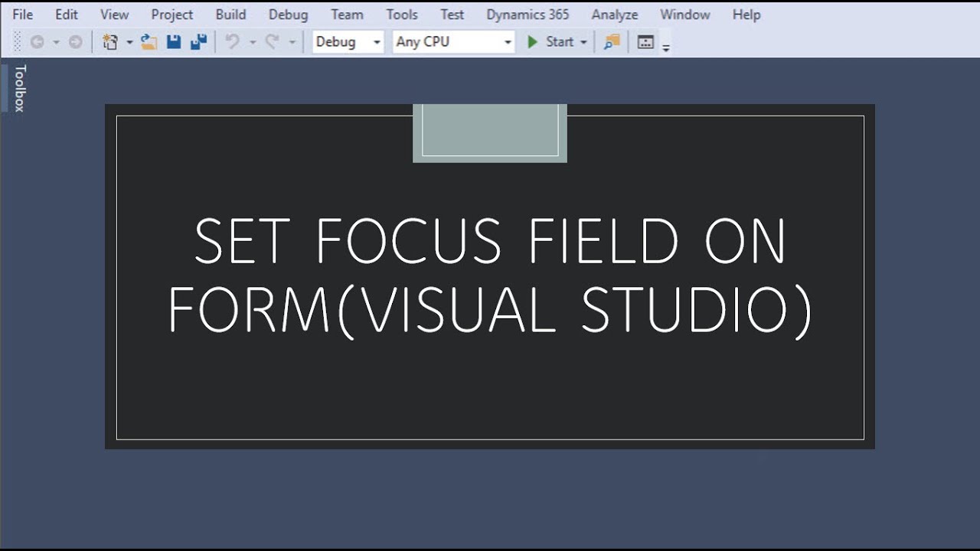Image resolution: width=980 pixels, height=551 pixels.
Task: Expand the Undo history dropdown arrow
Action: [253, 43]
